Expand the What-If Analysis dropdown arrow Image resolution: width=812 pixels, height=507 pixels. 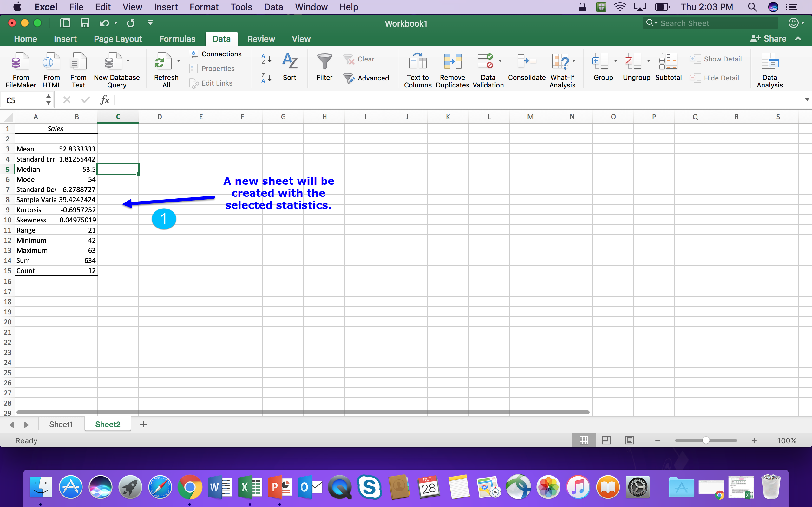pos(574,61)
